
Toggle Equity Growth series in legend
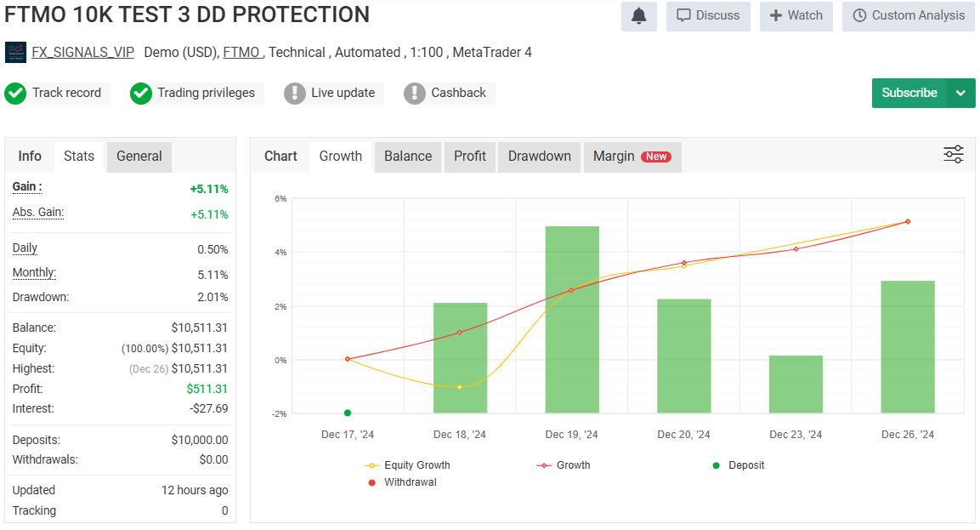tap(408, 465)
